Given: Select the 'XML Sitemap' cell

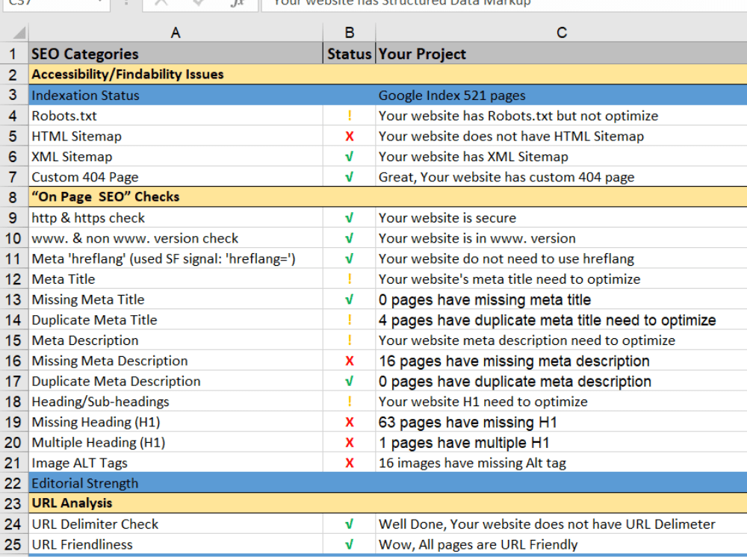Looking at the screenshot, I should click(x=176, y=157).
